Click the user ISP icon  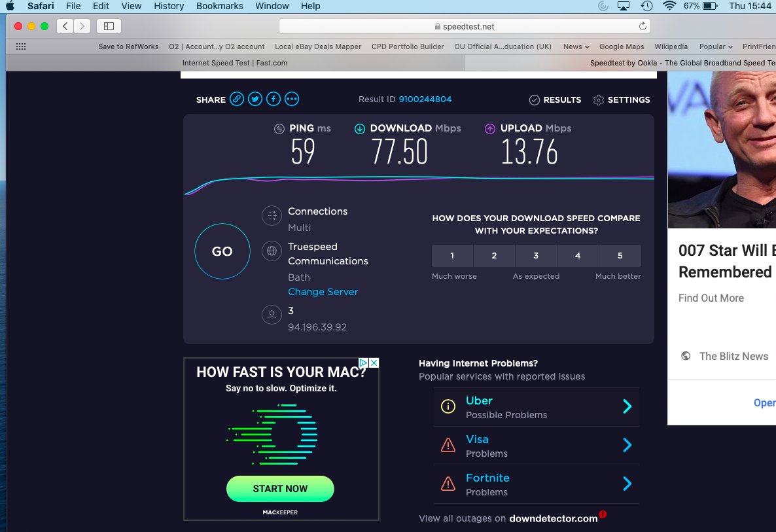tap(272, 314)
